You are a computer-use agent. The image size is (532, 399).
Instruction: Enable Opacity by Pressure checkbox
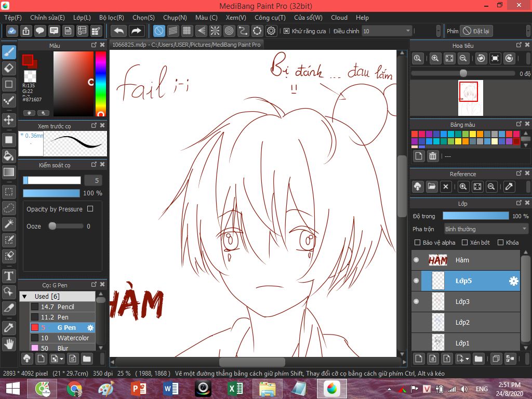pyautogui.click(x=90, y=209)
